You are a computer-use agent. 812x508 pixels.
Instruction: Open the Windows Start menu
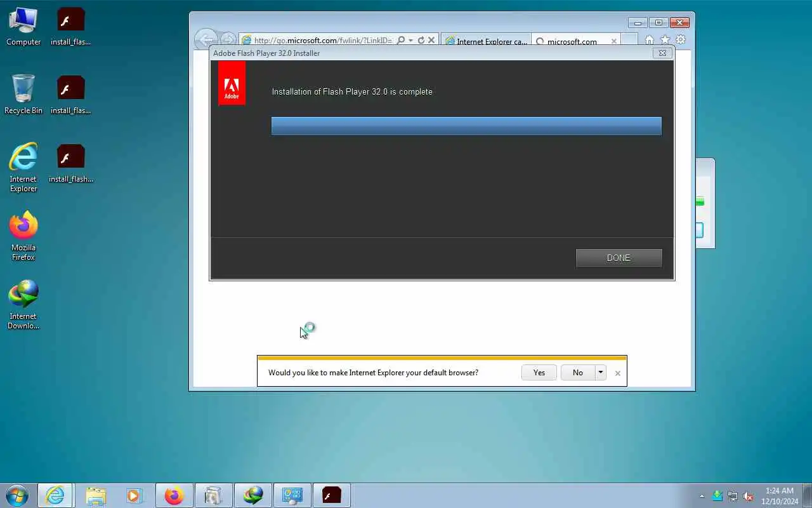pyautogui.click(x=16, y=495)
